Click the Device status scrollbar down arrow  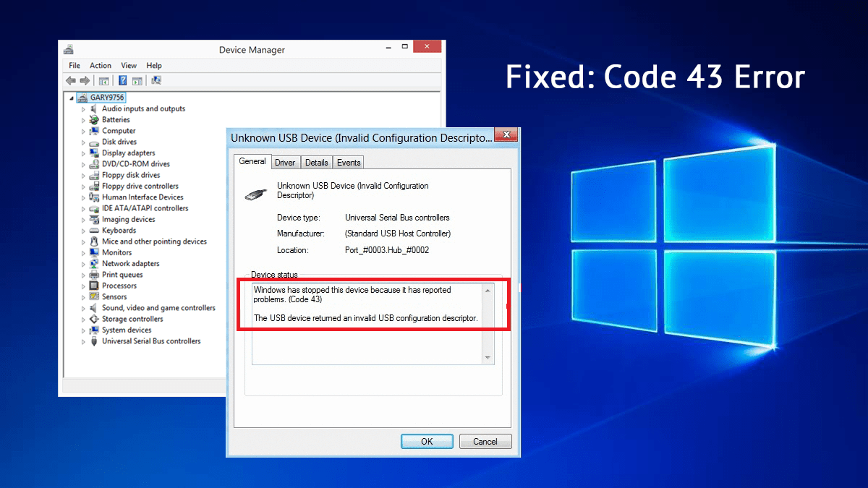pyautogui.click(x=488, y=357)
